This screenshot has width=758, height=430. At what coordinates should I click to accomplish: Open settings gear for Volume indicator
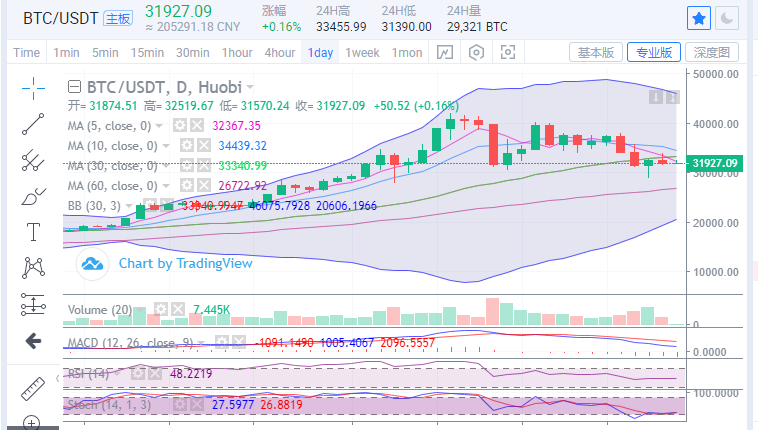161,310
